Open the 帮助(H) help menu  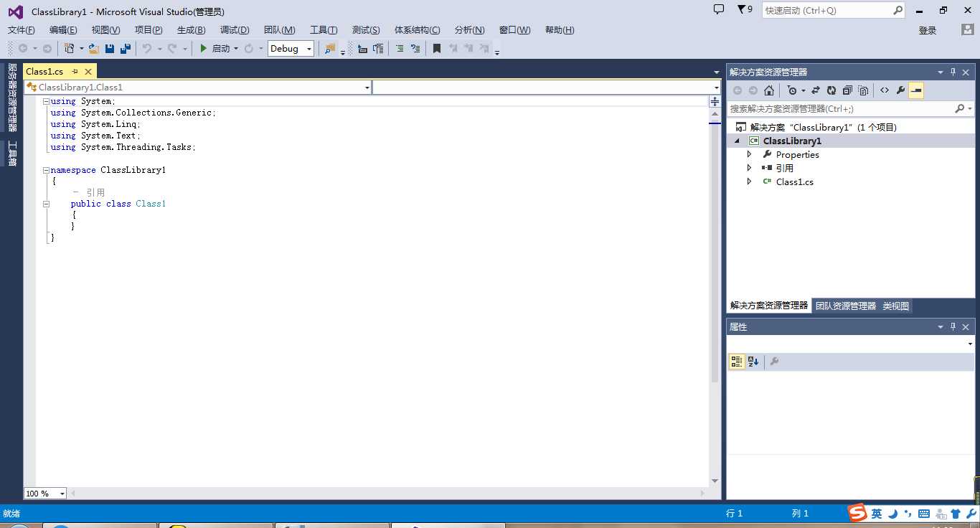tap(560, 29)
